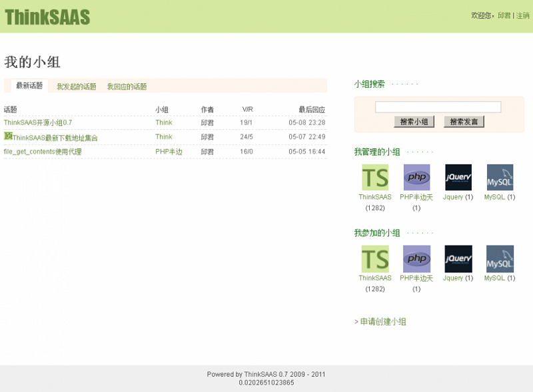
Task: Click the 搜索小组 button
Action: [414, 122]
